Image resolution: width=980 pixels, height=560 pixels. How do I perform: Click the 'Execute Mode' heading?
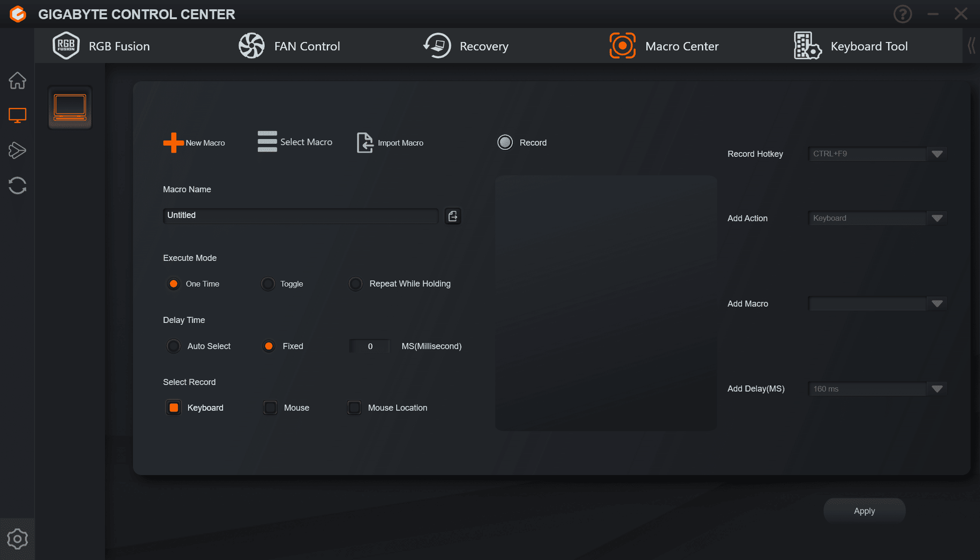tap(189, 258)
